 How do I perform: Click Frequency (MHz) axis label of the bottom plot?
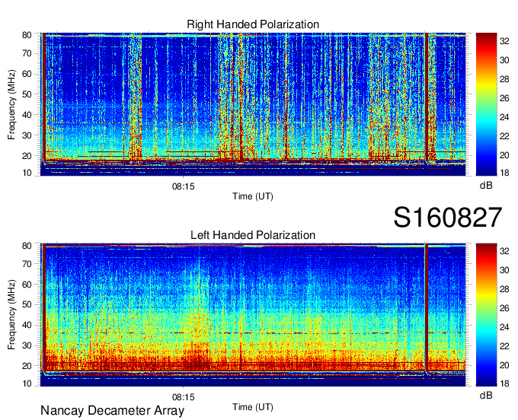[11, 315]
